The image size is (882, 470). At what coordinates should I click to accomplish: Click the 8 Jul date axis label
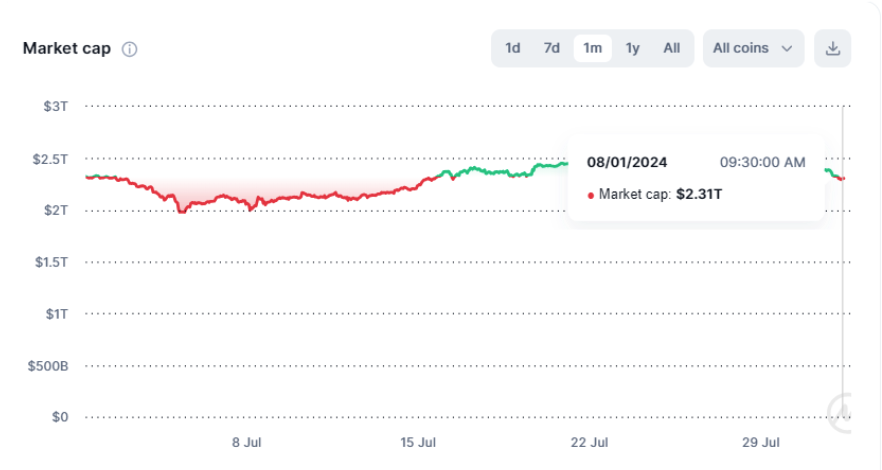pos(246,442)
